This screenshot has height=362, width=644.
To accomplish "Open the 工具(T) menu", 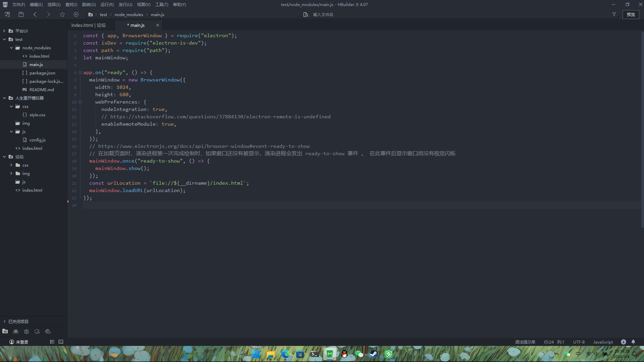I will [162, 4].
